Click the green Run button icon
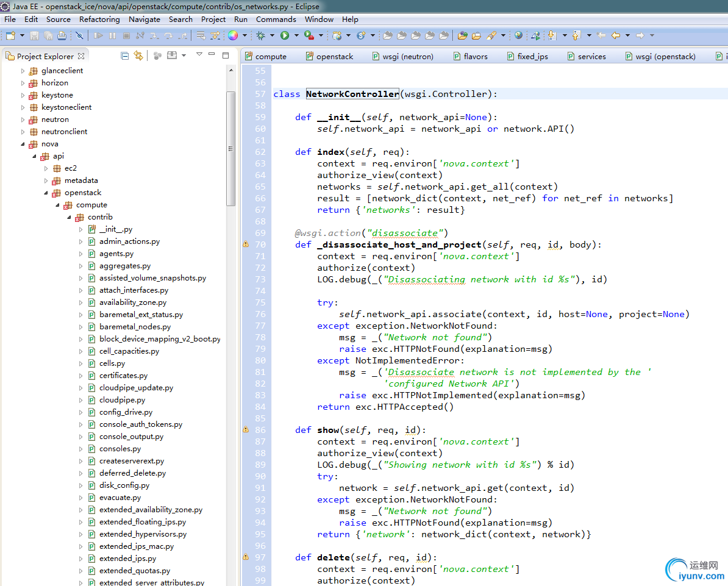This screenshot has height=586, width=728. pyautogui.click(x=285, y=35)
